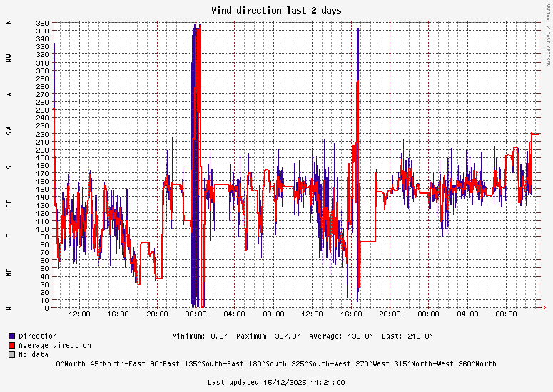Click the NE compass label on left
This screenshot has width=553, height=392.
click(9, 272)
